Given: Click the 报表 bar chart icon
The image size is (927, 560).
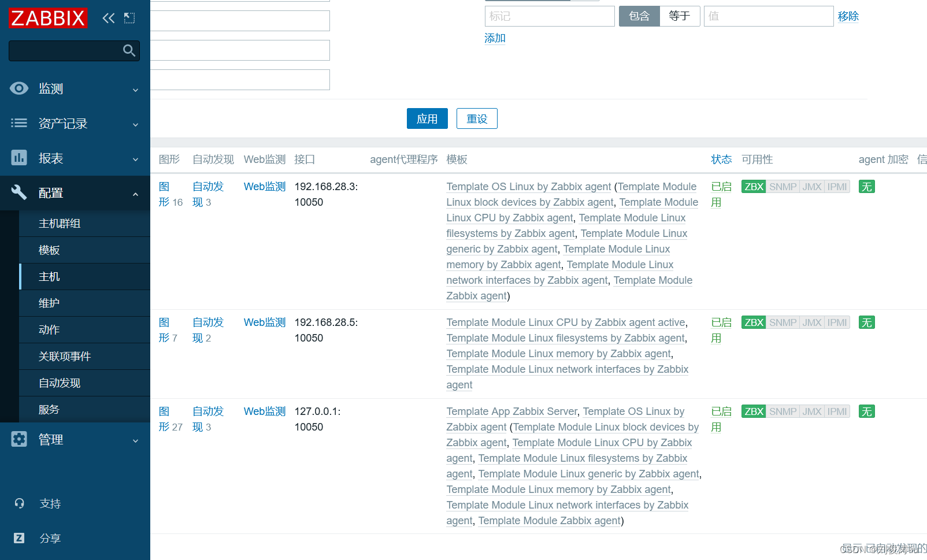Looking at the screenshot, I should 19,158.
